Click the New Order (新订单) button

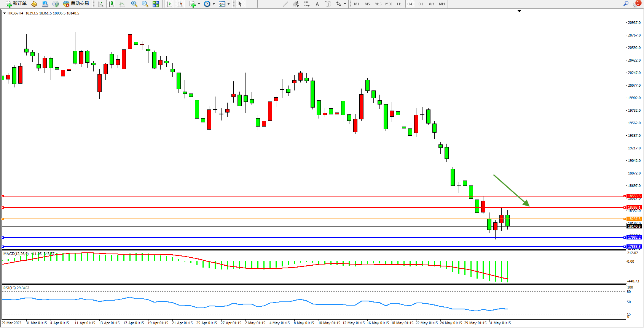click(x=16, y=4)
